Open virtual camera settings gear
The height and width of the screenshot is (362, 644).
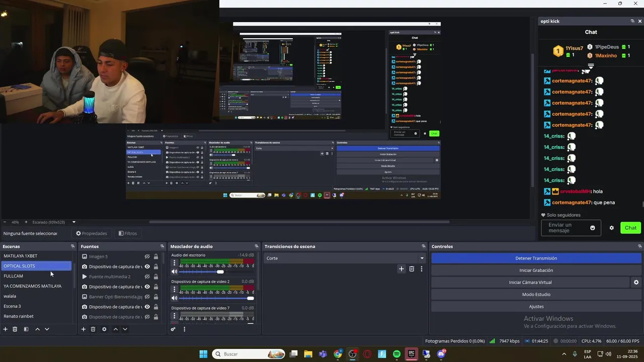pos(636,283)
